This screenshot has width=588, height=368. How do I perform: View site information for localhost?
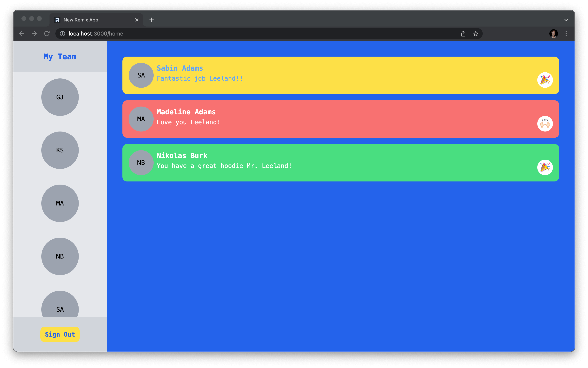[63, 34]
